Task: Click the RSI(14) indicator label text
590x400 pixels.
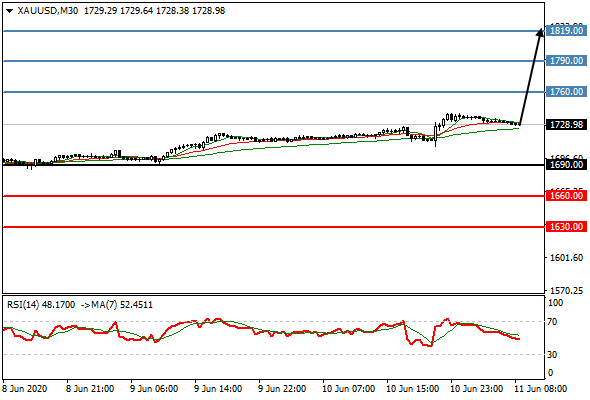Action: (x=23, y=304)
